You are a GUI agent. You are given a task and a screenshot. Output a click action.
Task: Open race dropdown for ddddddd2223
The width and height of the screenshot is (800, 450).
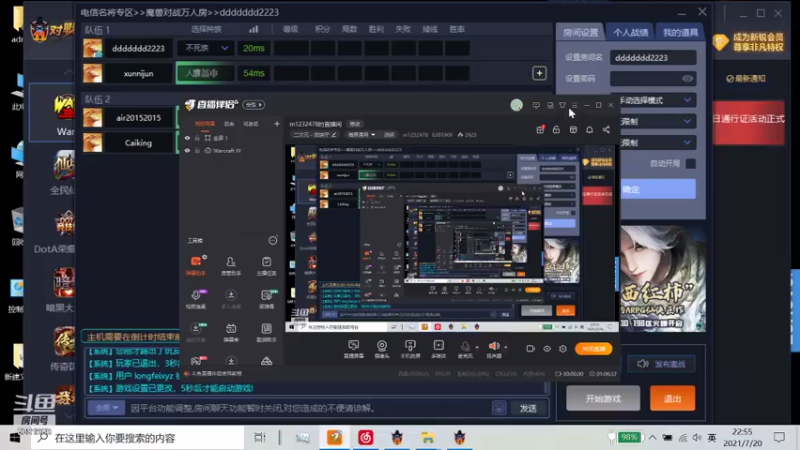tap(206, 48)
